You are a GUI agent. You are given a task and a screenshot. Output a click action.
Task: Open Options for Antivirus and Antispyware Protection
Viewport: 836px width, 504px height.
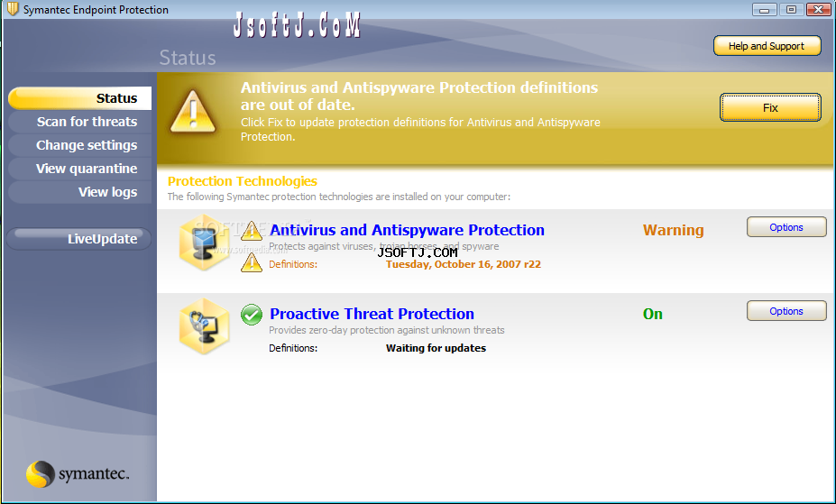[x=786, y=227]
